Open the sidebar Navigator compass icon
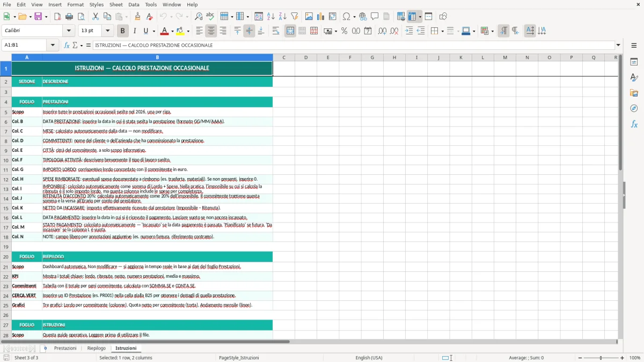 coord(634,108)
